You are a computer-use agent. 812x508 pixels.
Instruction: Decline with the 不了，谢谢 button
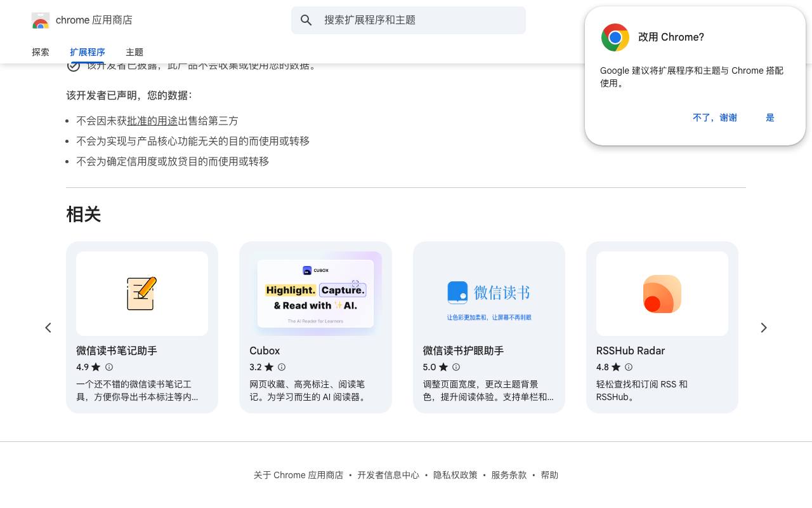715,117
